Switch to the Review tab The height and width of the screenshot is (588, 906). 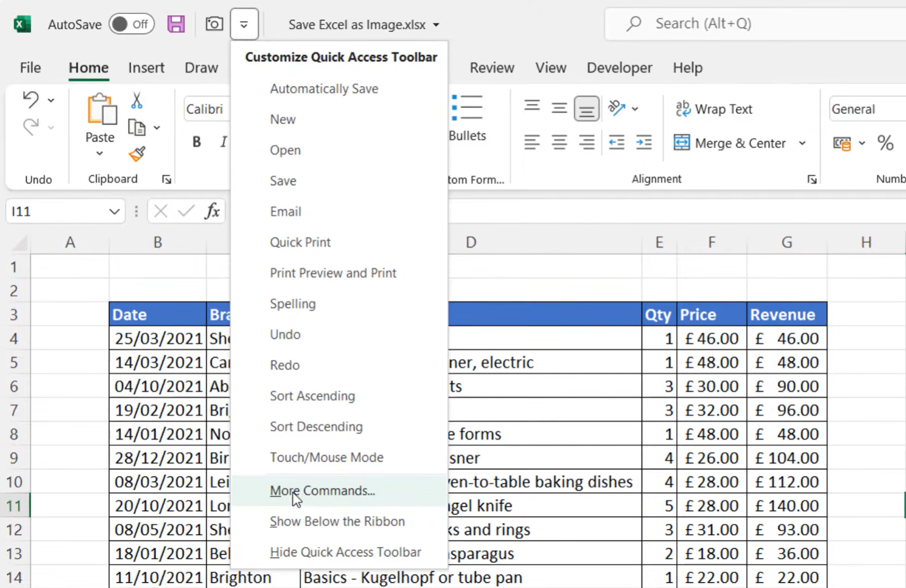point(492,68)
